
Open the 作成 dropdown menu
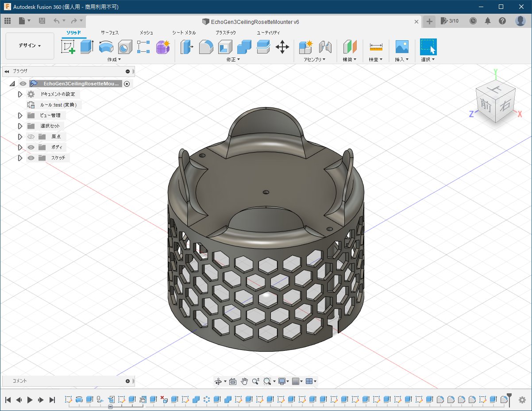(114, 59)
